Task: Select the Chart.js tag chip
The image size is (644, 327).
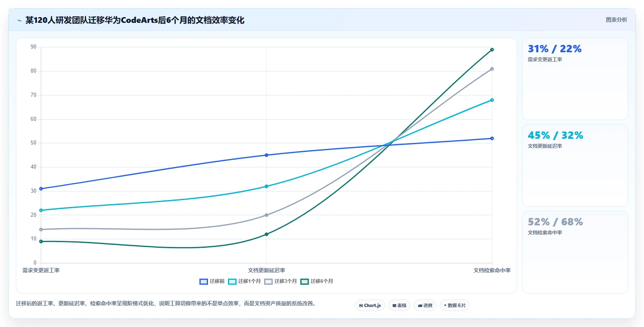Action: coord(370,305)
